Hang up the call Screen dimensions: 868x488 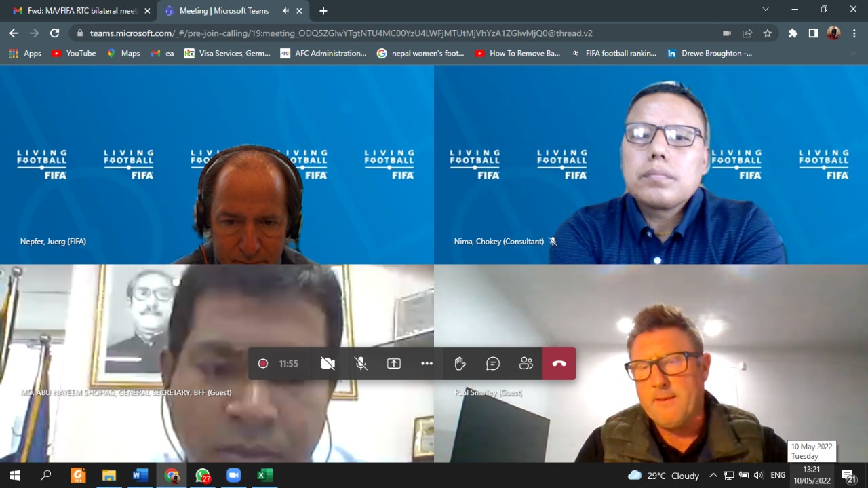(x=559, y=364)
